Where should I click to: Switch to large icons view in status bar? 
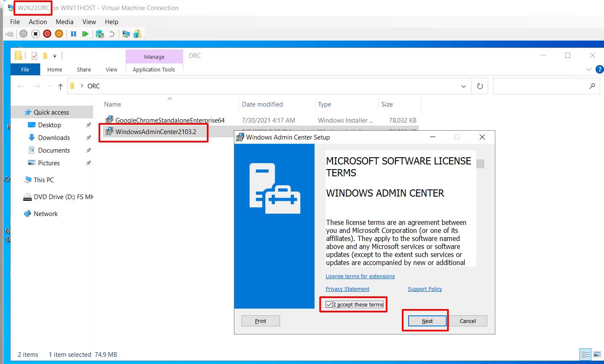pos(597,355)
